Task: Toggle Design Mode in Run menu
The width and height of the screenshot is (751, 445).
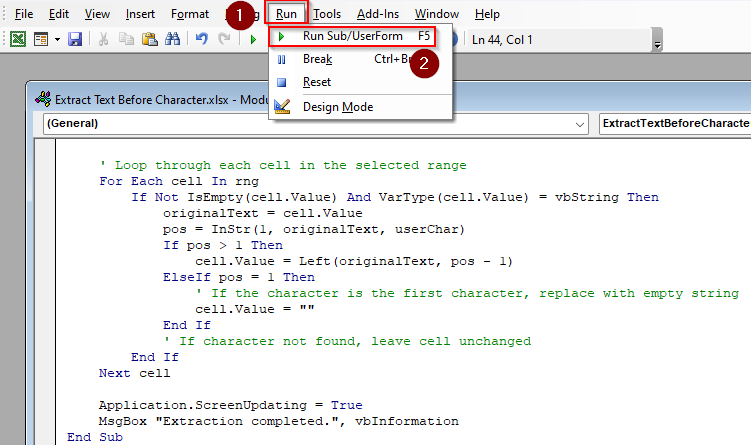Action: coord(360,106)
